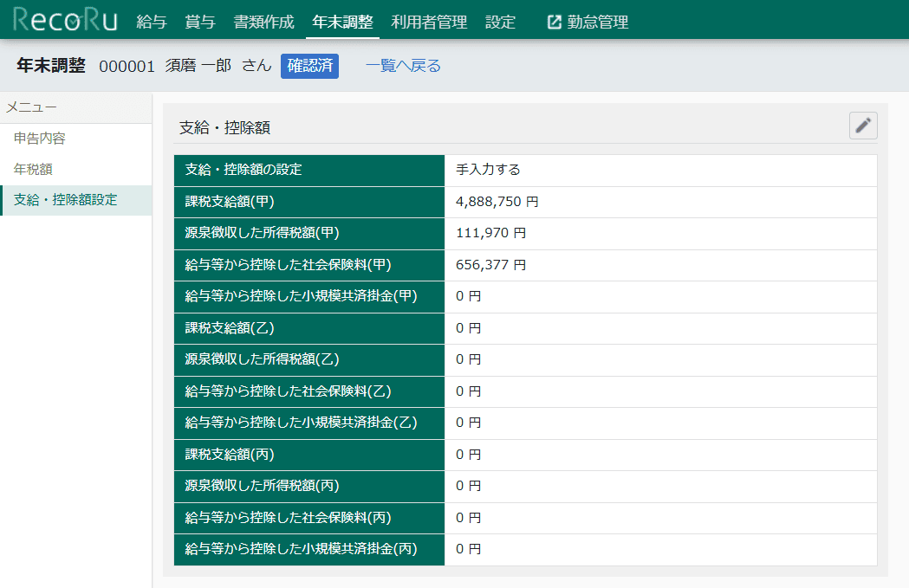
Task: Select 支給・控除額設定 in the side menu
Action: point(76,200)
